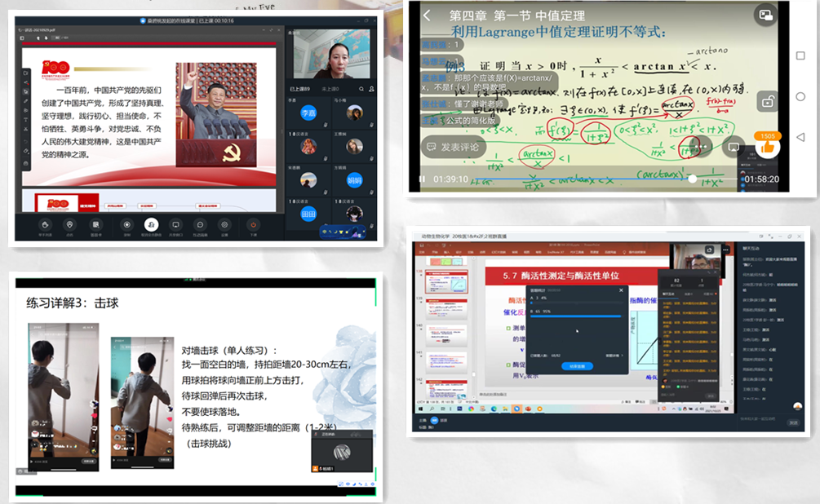Toggle the highlighted mute-all-participants button
This screenshot has height=504, width=820.
(151, 225)
